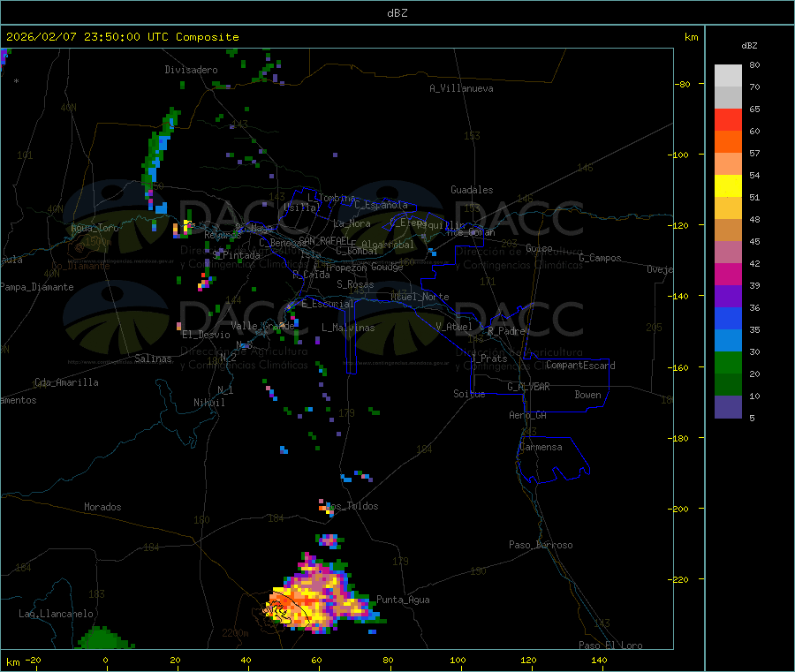795x672 pixels.
Task: Click the Carmensa label
Action: click(541, 447)
